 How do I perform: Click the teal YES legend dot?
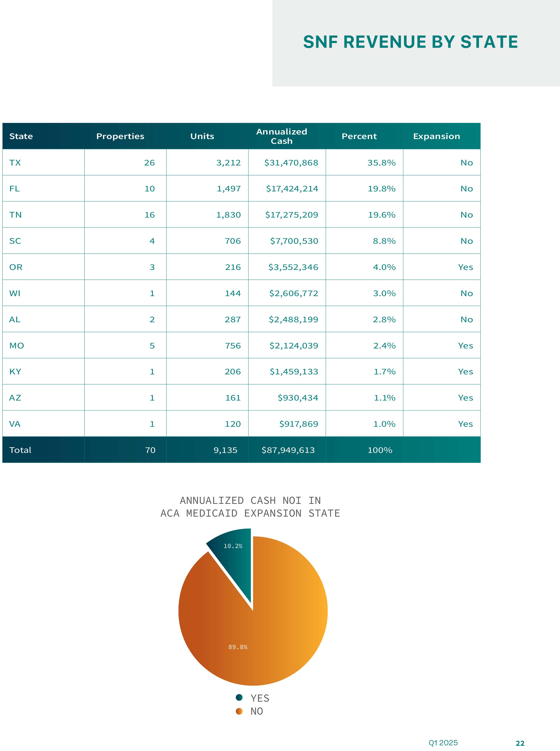[x=239, y=697]
